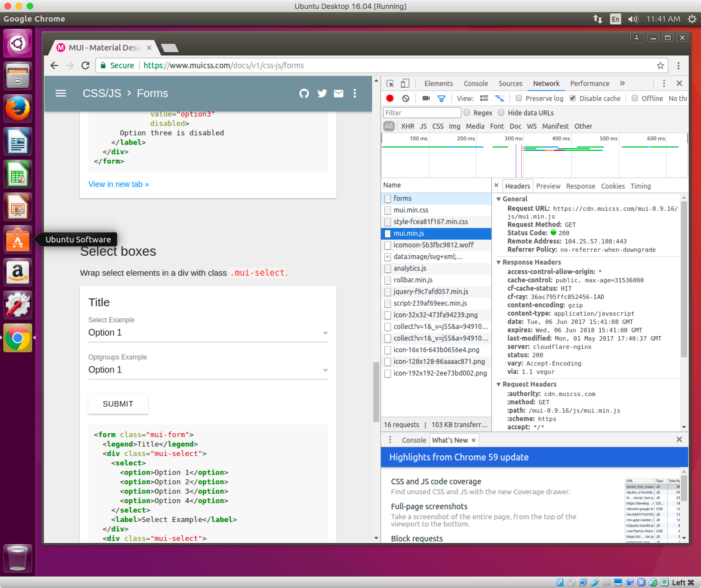Viewport: 701px width, 588px height.
Task: Collapse the Response Headers section
Action: [499, 262]
